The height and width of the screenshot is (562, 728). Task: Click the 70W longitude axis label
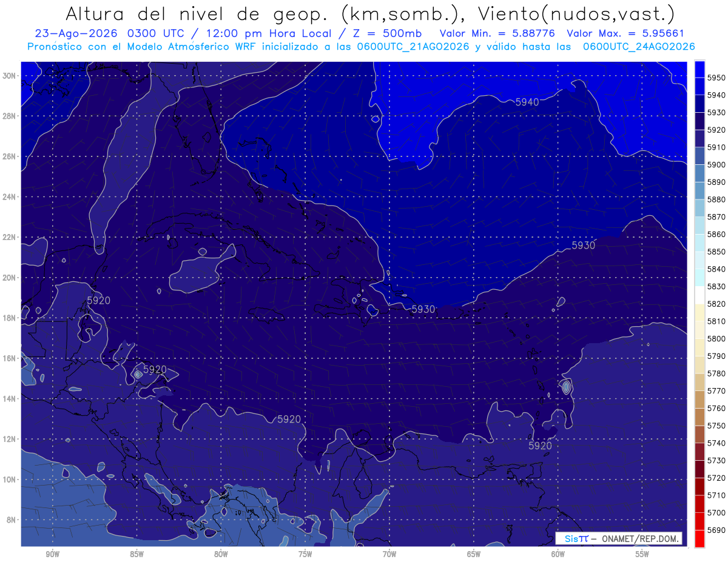[x=389, y=554]
